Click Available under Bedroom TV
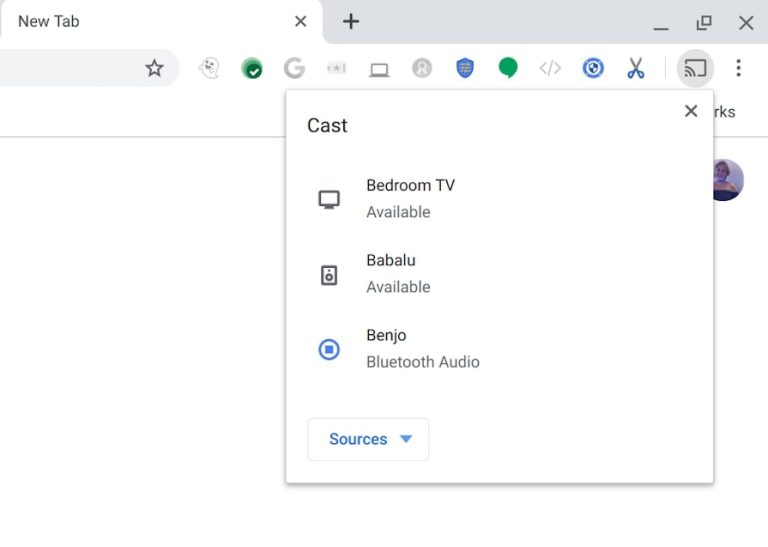This screenshot has height=547, width=768. tap(398, 212)
